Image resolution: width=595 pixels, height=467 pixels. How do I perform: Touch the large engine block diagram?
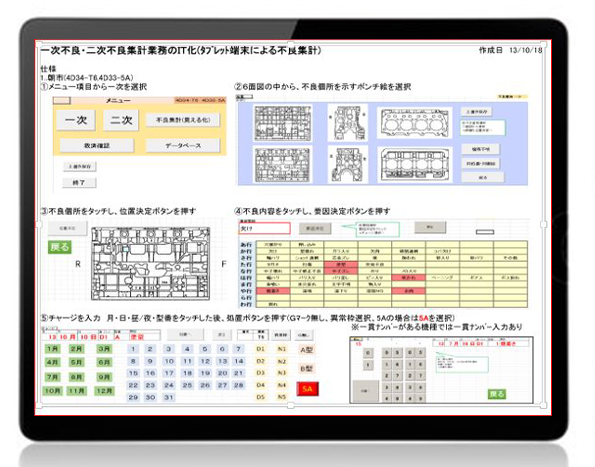[150, 263]
